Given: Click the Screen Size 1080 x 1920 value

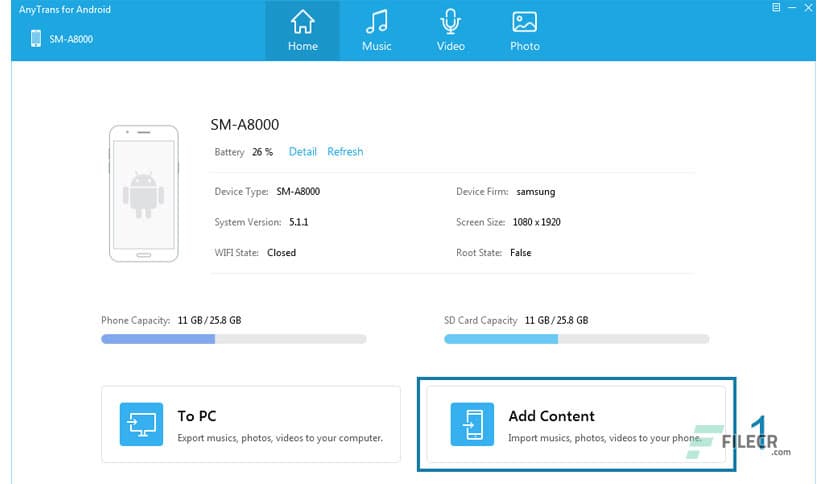Looking at the screenshot, I should click(x=536, y=222).
